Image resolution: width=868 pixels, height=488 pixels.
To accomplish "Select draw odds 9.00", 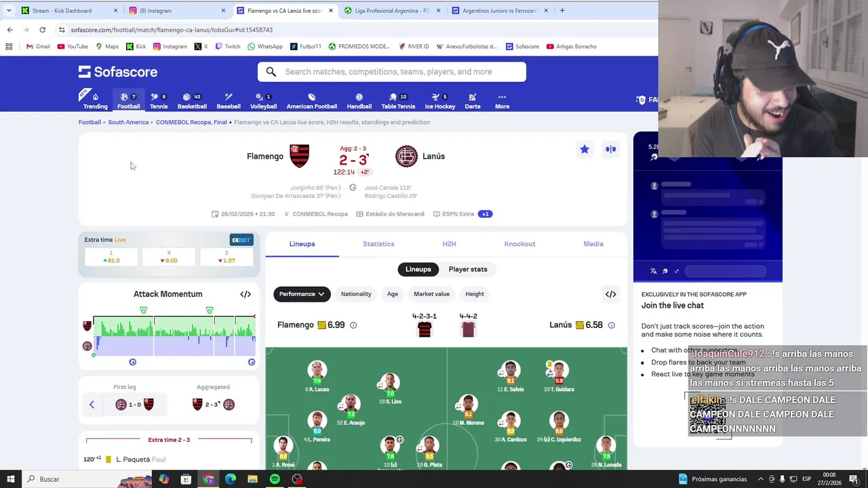I will click(169, 257).
